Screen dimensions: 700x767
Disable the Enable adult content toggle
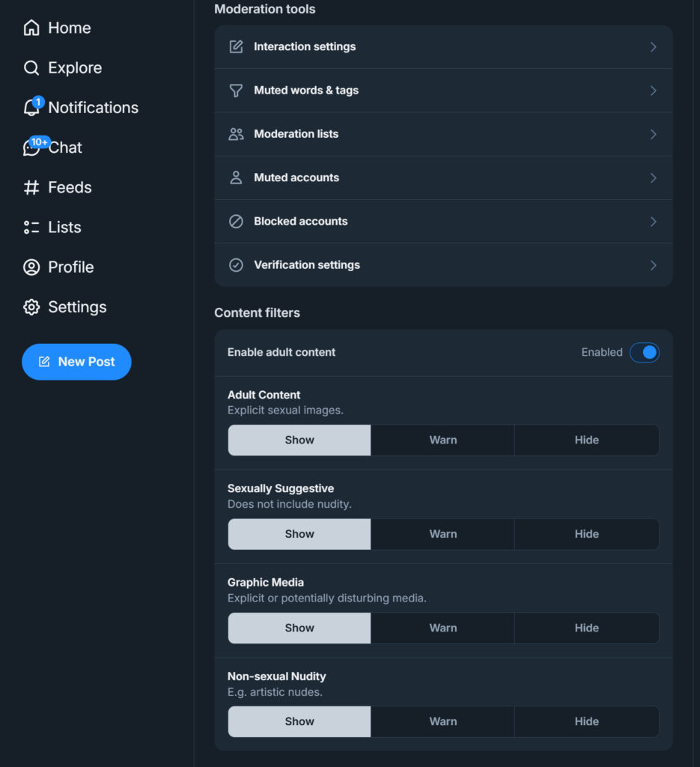(x=644, y=352)
